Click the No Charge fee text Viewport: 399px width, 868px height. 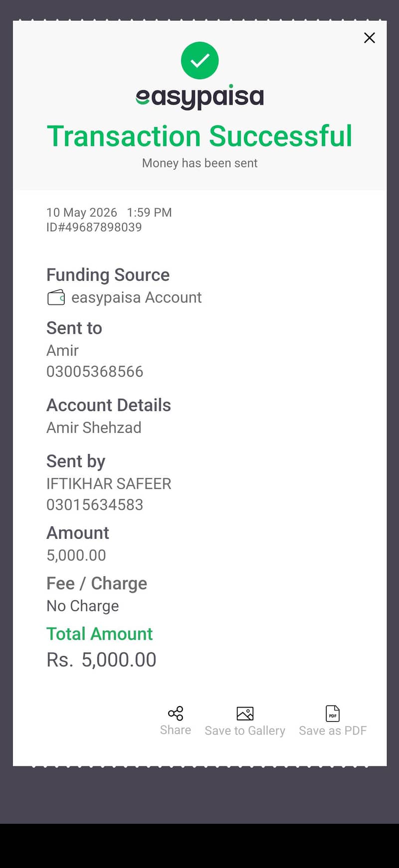83,605
